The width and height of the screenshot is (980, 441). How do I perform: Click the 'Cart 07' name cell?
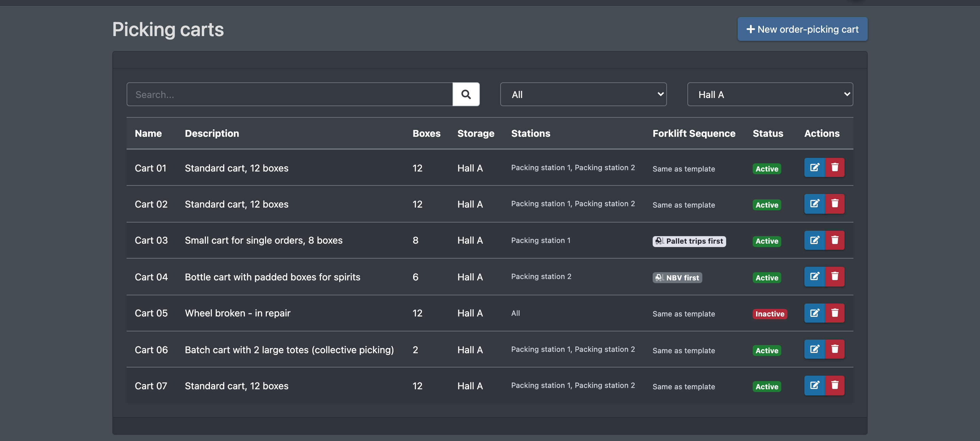point(151,386)
